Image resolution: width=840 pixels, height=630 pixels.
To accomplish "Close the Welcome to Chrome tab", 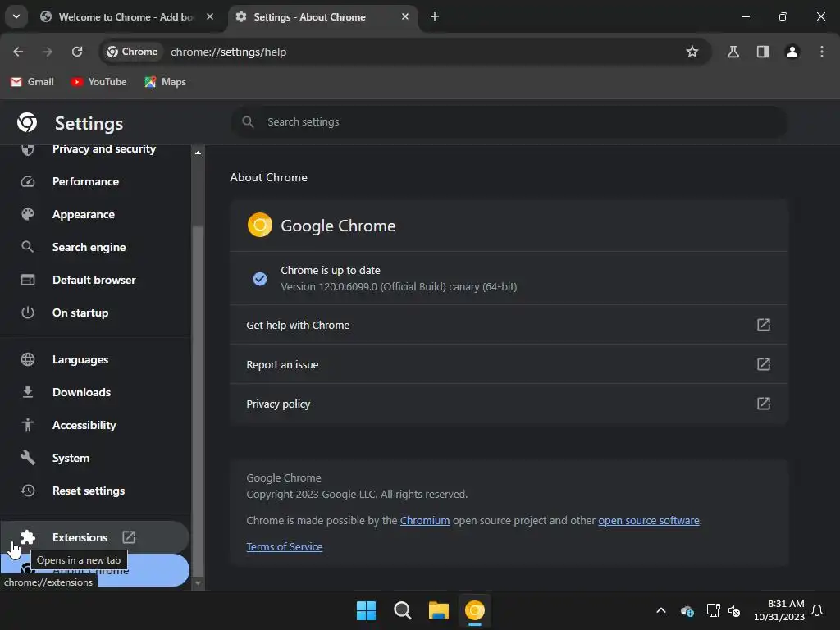I will tap(210, 16).
